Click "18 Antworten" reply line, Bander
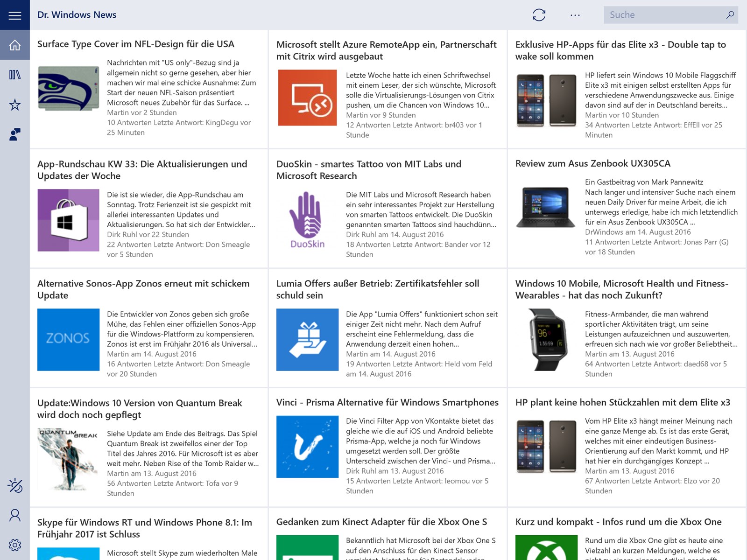 click(418, 249)
